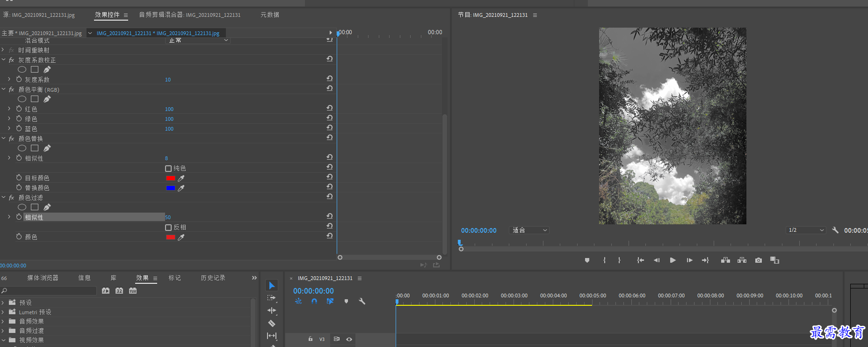This screenshot has height=347, width=868.
Task: Switch to 元数据 tab
Action: (270, 15)
